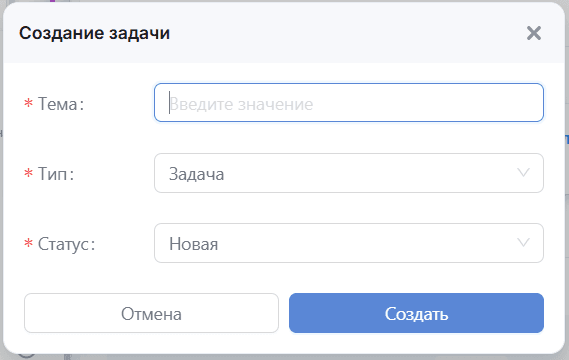Select the Новая value text in Статус

pos(193,244)
